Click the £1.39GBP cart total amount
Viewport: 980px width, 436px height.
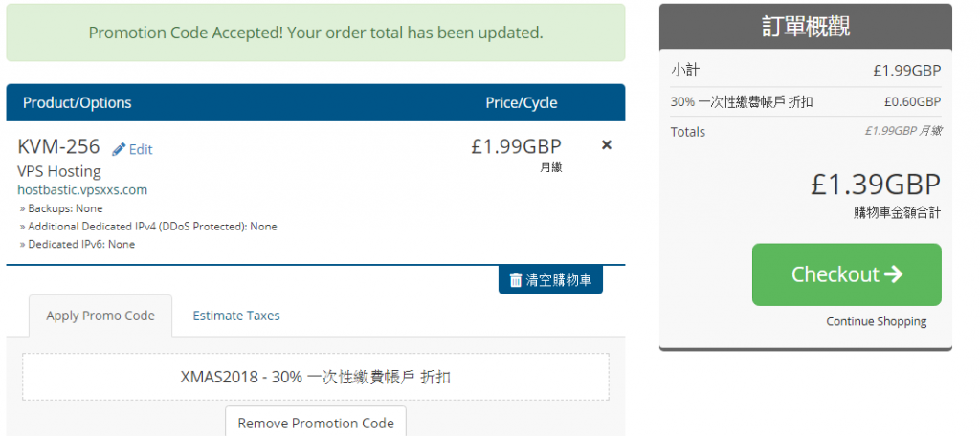pyautogui.click(x=876, y=185)
